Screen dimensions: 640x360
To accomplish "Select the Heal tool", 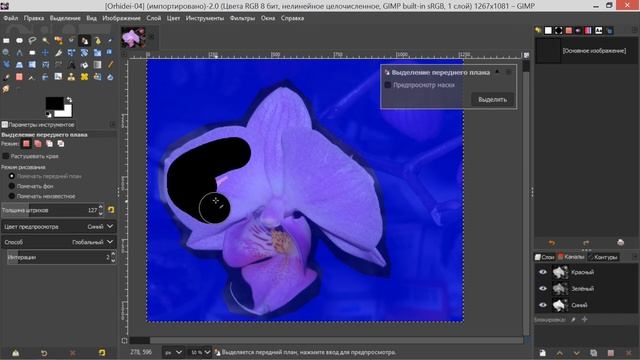I will (84, 77).
